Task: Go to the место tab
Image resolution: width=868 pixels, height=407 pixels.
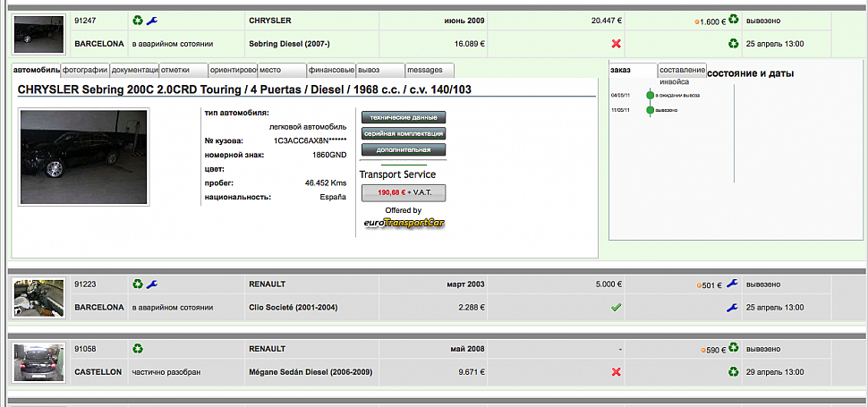Action: pos(282,71)
